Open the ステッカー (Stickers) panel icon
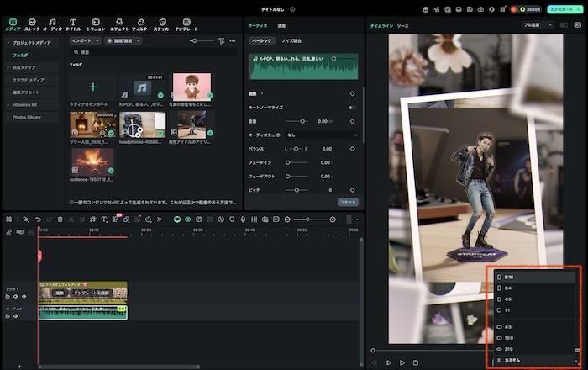Viewport: 588px width, 370px height. coord(162,20)
